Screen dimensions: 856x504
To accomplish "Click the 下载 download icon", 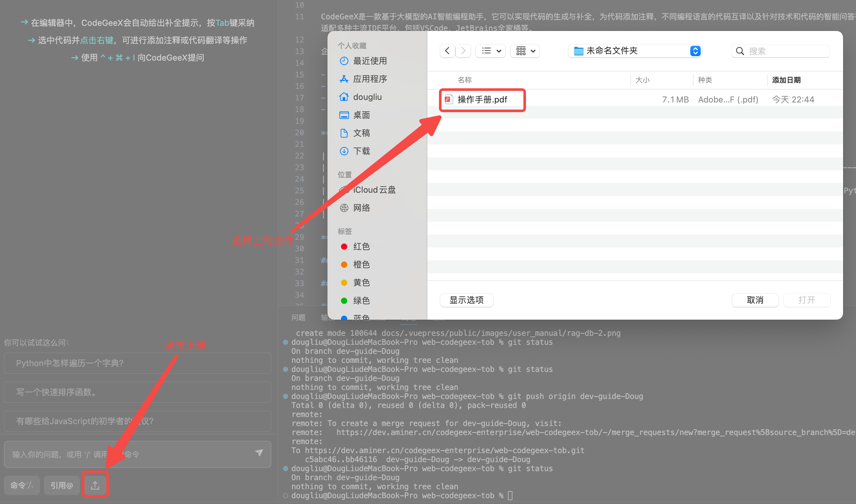I will pyautogui.click(x=344, y=151).
